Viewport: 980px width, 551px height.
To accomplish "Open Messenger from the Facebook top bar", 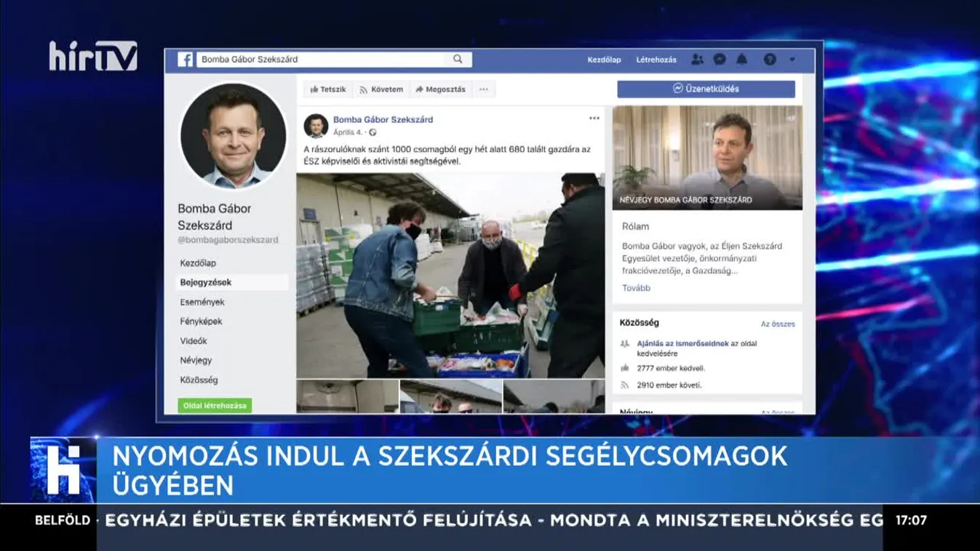I will [x=720, y=60].
